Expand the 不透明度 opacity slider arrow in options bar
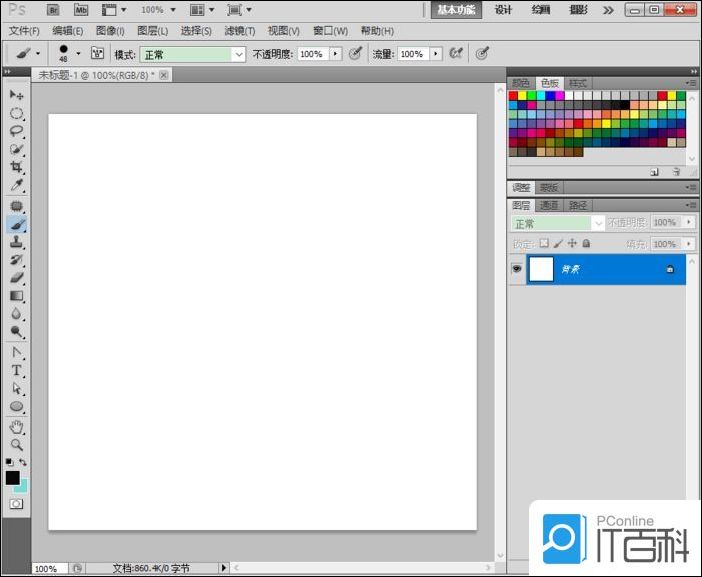Viewport: 702px width, 577px height. 335,54
